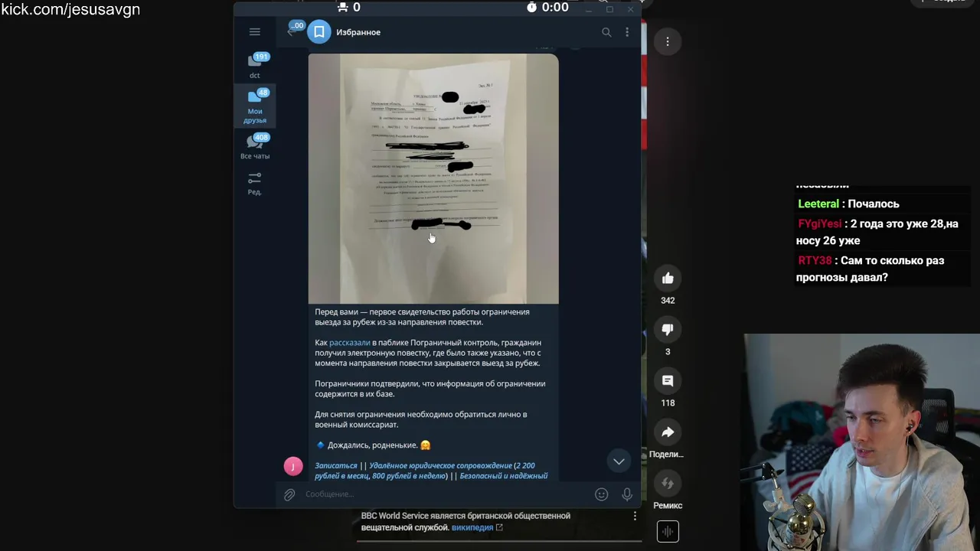Click chat username Leeteral
The image size is (980, 551).
(x=818, y=204)
